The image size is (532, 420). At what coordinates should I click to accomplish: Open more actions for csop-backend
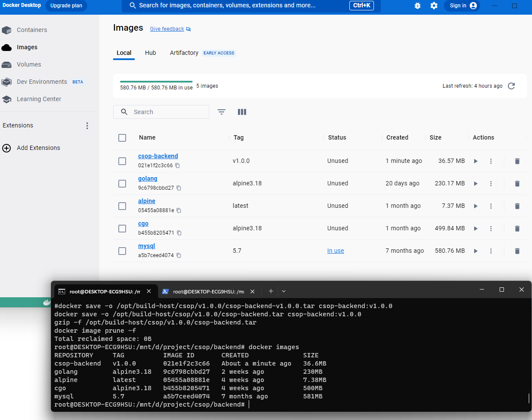(x=491, y=161)
